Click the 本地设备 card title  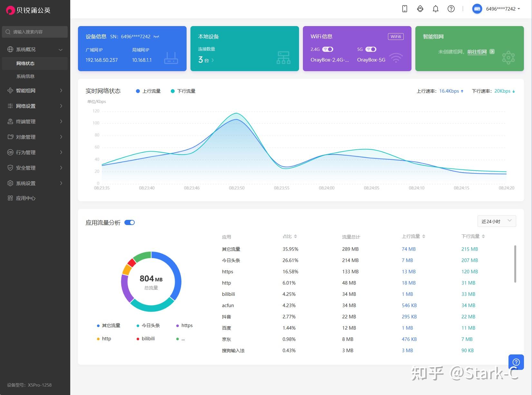click(x=208, y=36)
